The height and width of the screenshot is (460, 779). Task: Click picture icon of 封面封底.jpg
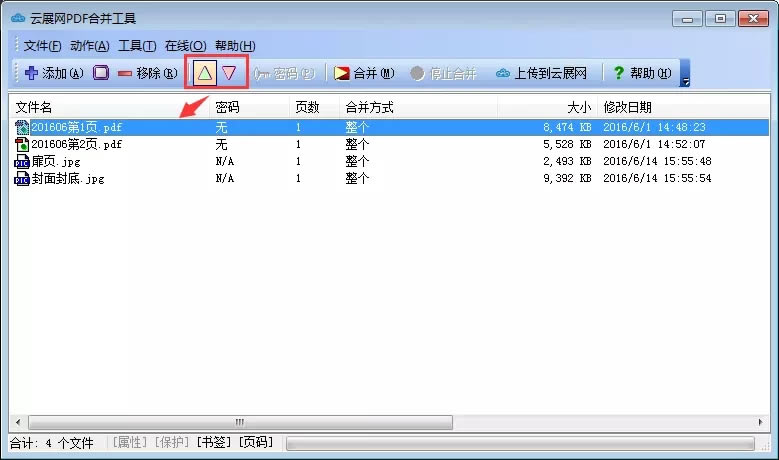tap(22, 178)
